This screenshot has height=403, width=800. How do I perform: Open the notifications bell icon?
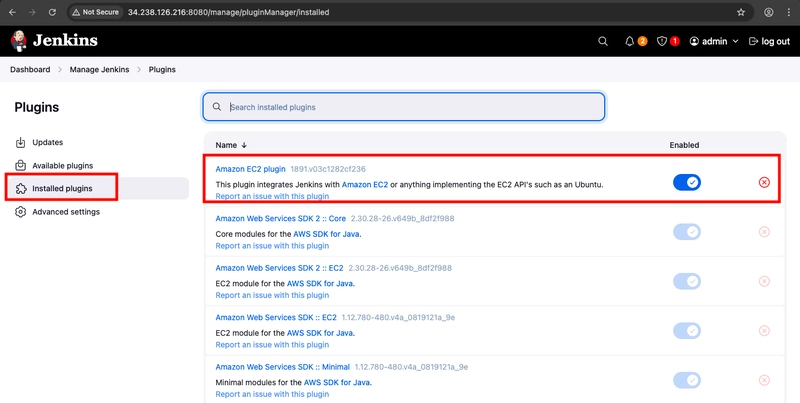630,41
